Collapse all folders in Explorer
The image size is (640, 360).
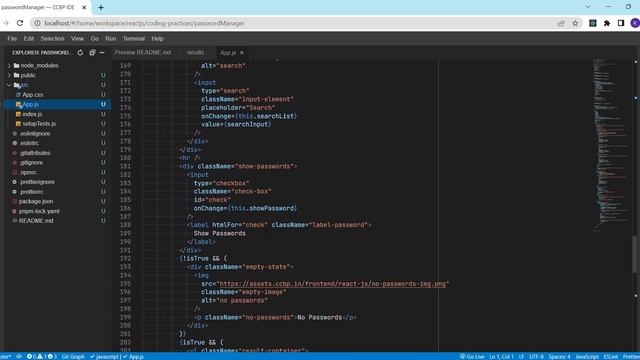click(92, 53)
